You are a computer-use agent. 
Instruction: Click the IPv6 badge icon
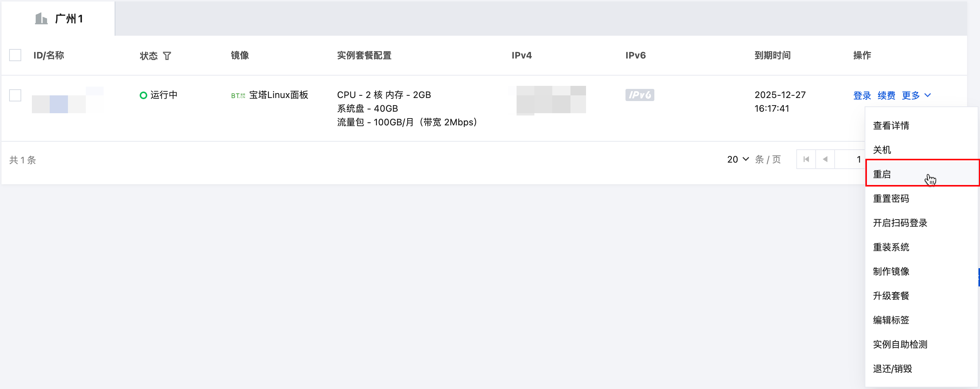(639, 95)
